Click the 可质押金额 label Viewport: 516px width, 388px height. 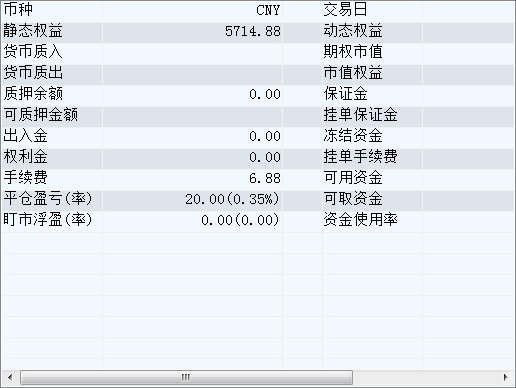click(41, 115)
